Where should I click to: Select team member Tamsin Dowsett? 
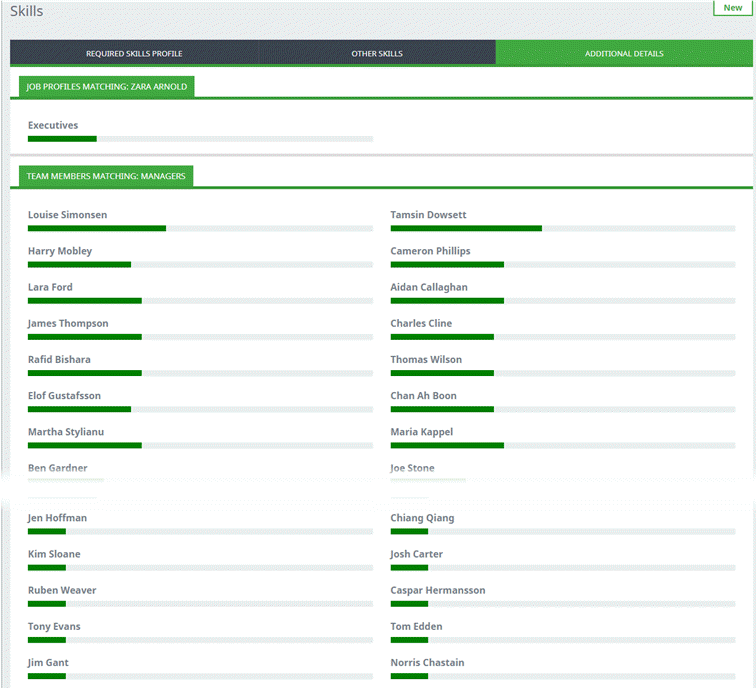pyautogui.click(x=428, y=215)
